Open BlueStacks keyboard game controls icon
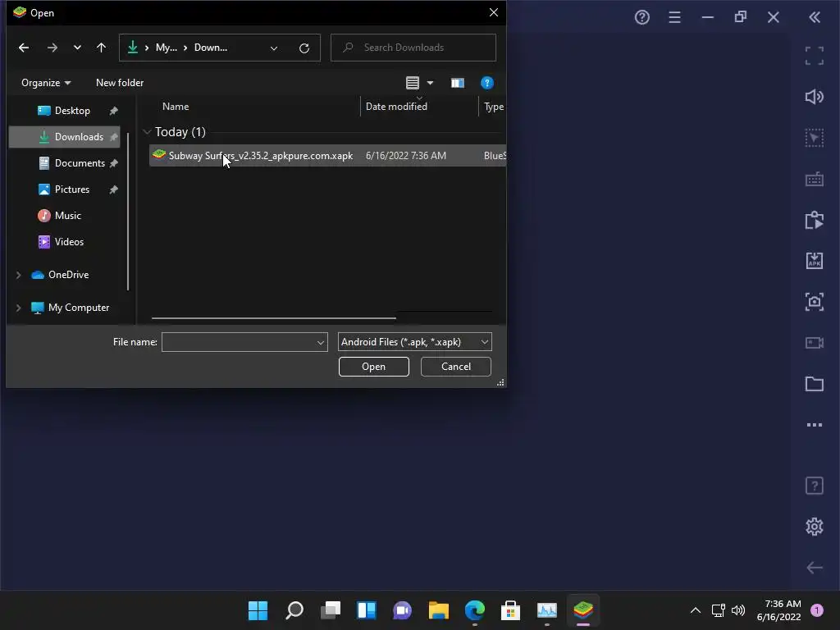 [814, 179]
